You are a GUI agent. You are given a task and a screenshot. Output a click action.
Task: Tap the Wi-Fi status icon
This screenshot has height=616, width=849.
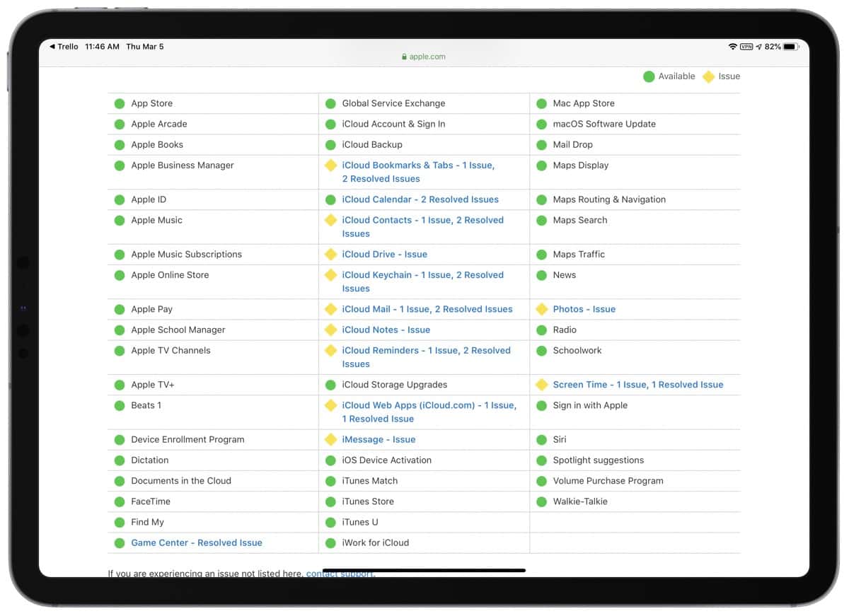click(732, 47)
